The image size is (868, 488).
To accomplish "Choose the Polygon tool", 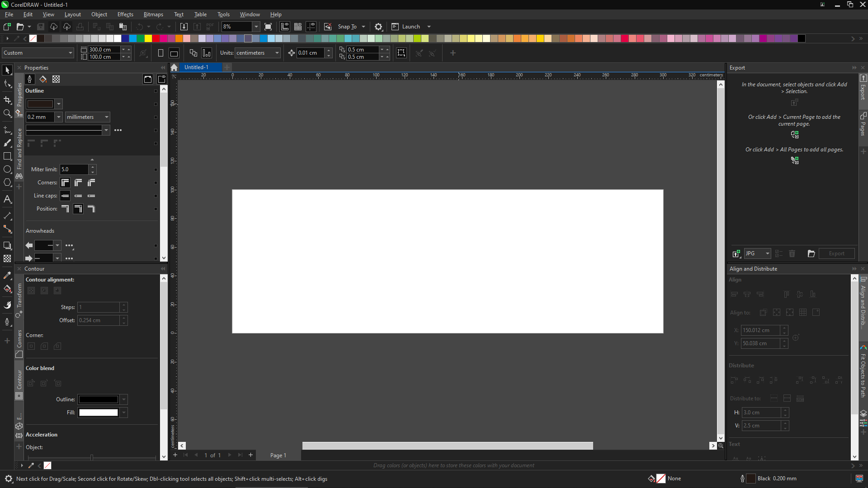I will (x=7, y=183).
